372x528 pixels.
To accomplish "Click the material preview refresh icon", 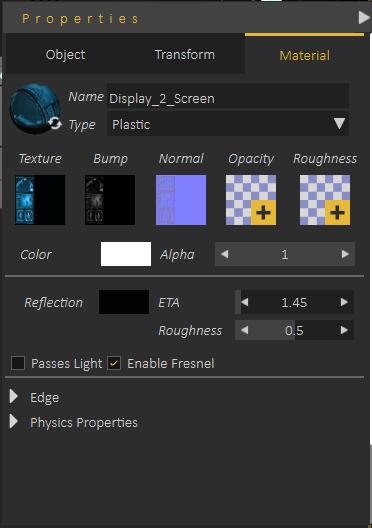I will click(x=55, y=123).
